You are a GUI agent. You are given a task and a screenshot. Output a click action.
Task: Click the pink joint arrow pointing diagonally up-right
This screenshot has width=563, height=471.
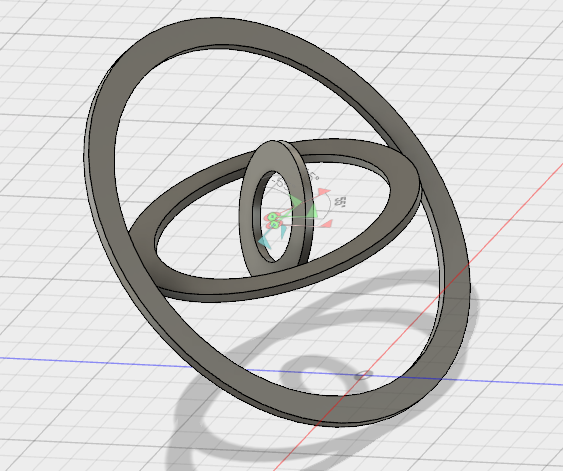[324, 192]
